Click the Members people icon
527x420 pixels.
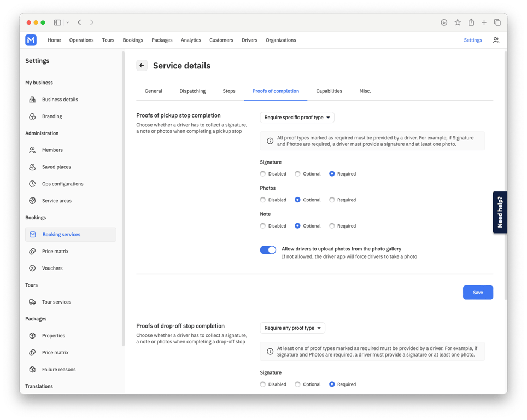pos(32,150)
